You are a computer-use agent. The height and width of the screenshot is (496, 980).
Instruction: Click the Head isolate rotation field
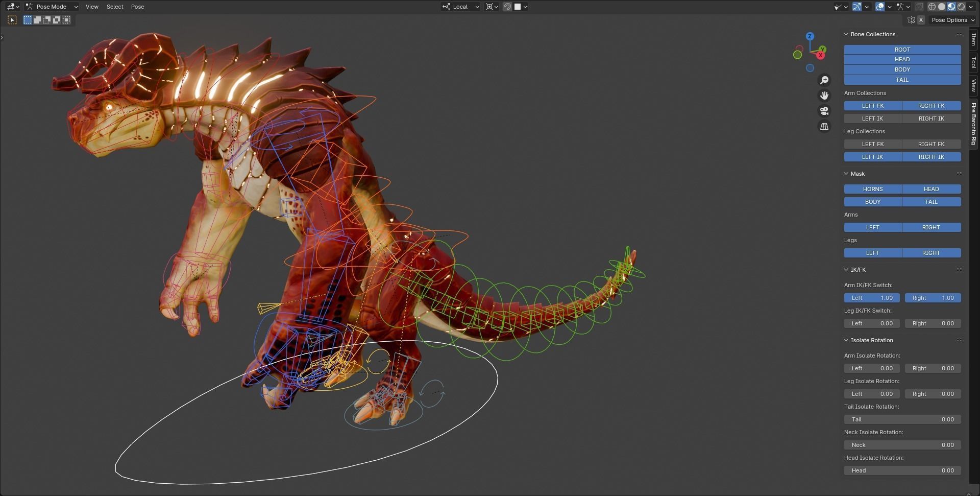coord(902,470)
